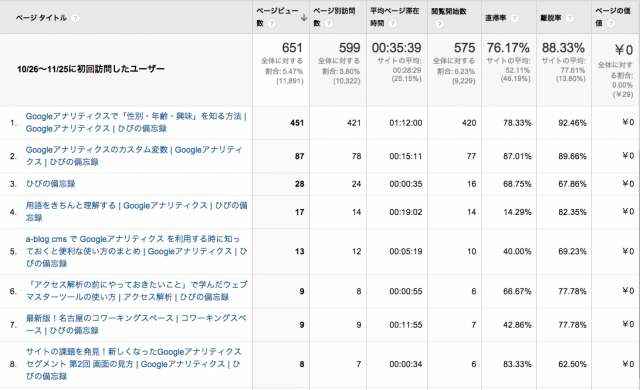Open サイトの課題を発見！ segment article link

click(133, 363)
